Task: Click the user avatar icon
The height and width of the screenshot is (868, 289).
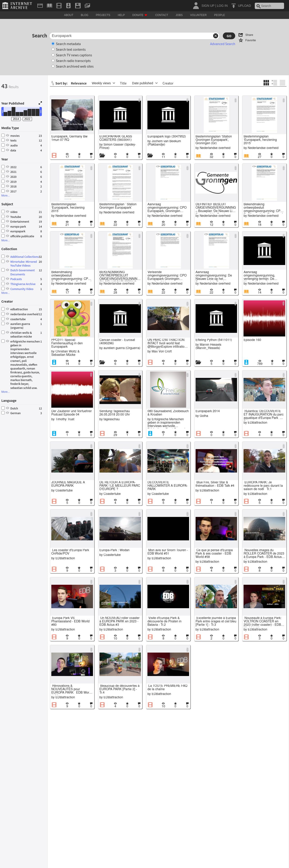Action: 196,5
